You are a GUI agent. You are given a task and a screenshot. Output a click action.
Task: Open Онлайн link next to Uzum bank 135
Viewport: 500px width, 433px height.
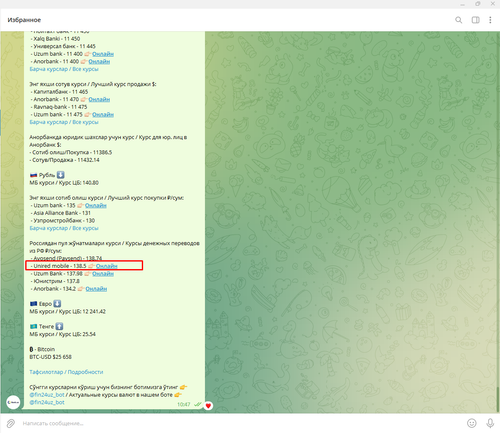[x=96, y=206]
